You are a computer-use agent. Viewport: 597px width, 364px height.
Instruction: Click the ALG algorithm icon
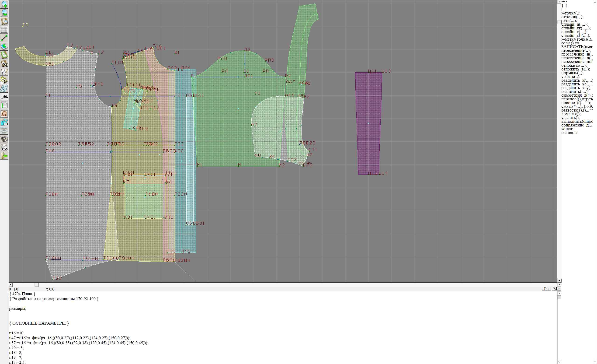tap(4, 147)
